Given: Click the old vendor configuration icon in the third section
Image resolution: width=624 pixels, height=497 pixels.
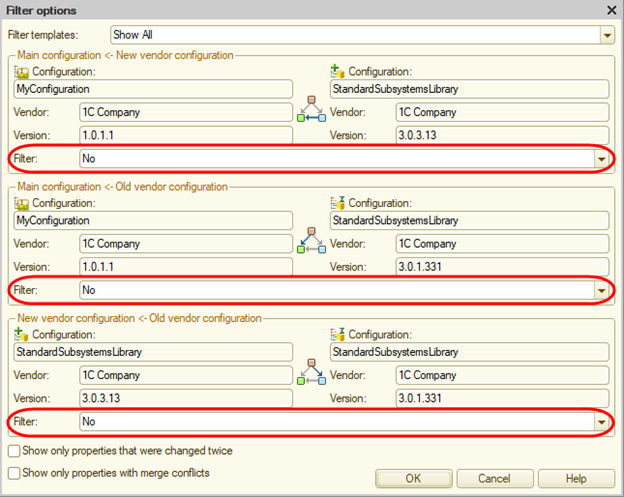Looking at the screenshot, I should pyautogui.click(x=338, y=334).
